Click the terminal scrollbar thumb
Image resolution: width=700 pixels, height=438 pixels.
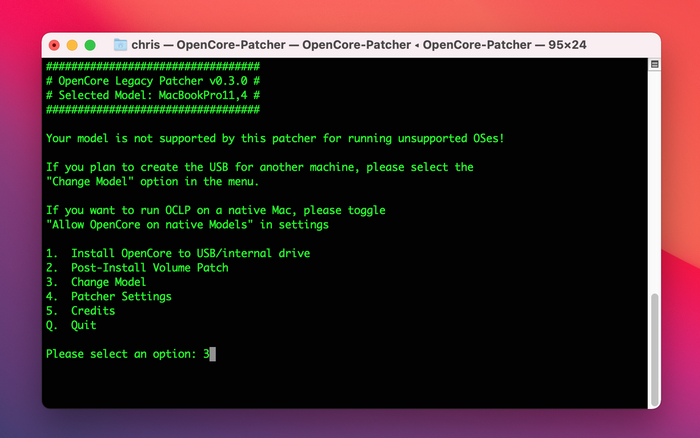pos(654,349)
